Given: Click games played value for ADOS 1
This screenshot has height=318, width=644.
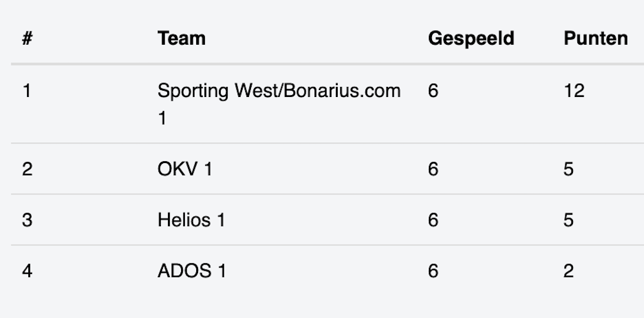Looking at the screenshot, I should (x=433, y=271).
